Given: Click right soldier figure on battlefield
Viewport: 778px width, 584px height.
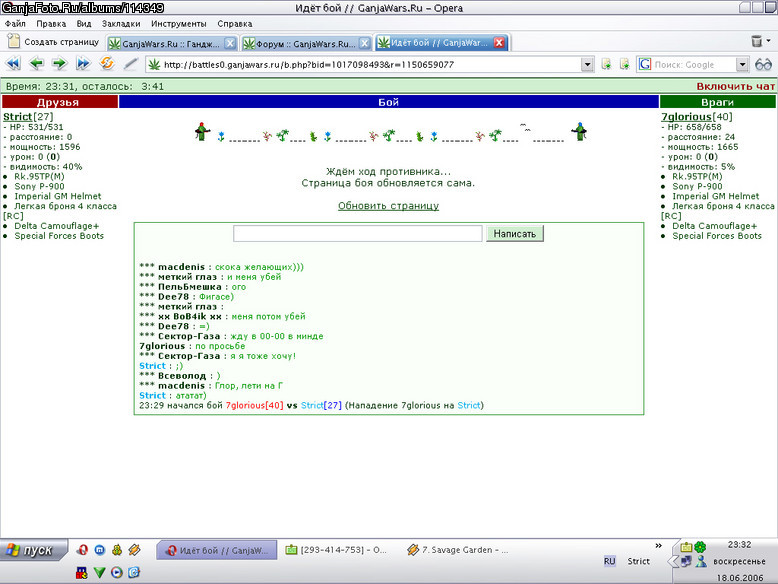Looking at the screenshot, I should coord(579,132).
